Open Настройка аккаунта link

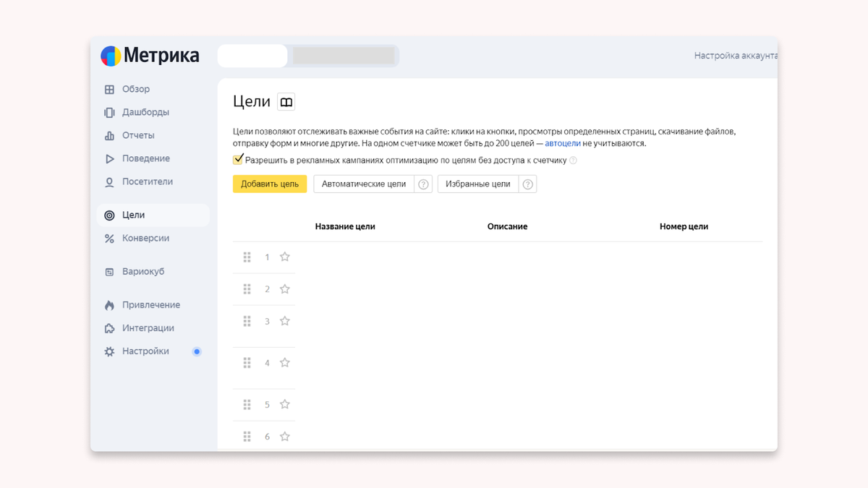coord(736,56)
